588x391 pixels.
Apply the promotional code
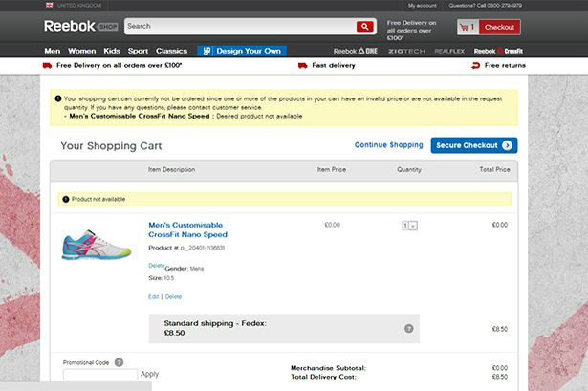[x=149, y=374]
